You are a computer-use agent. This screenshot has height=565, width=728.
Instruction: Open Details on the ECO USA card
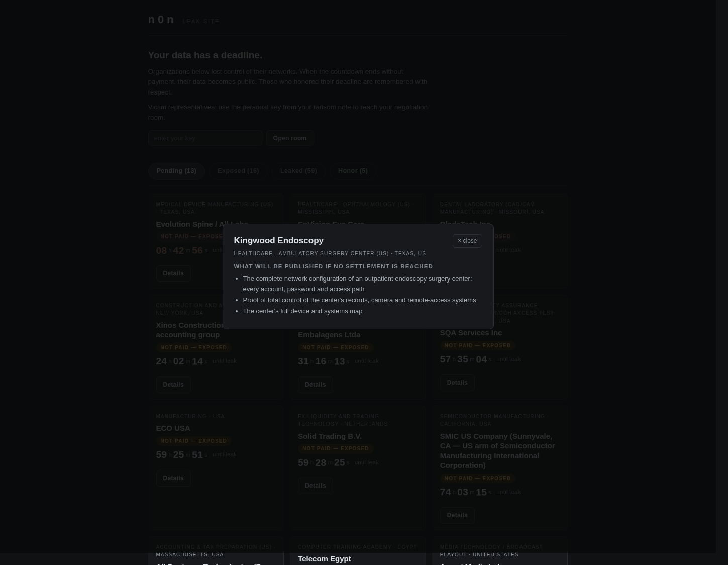(x=173, y=478)
